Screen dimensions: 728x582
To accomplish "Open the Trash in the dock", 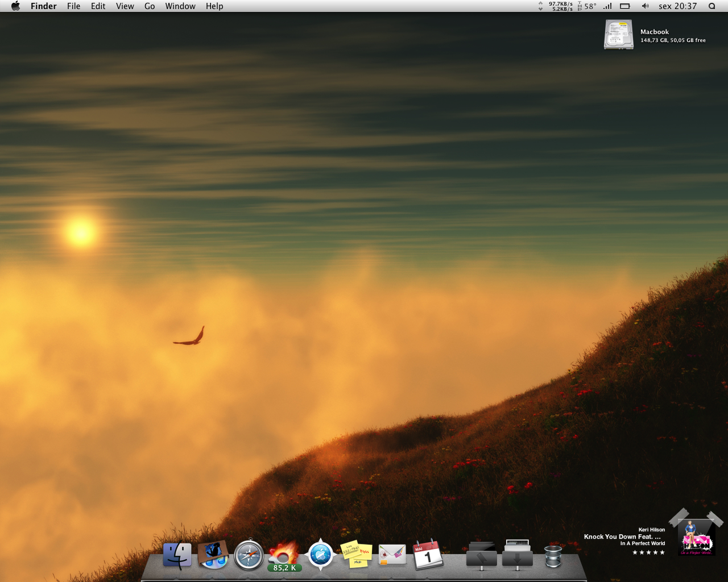I will (553, 556).
